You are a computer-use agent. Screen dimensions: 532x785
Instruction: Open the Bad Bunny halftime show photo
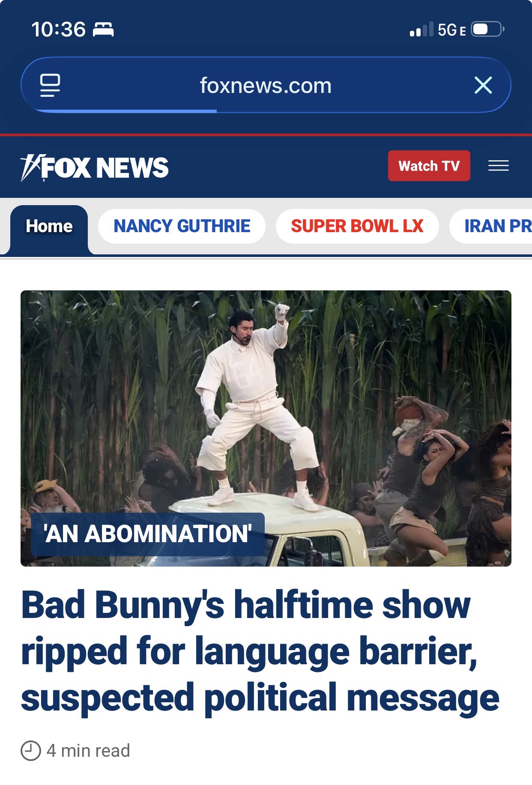click(266, 428)
